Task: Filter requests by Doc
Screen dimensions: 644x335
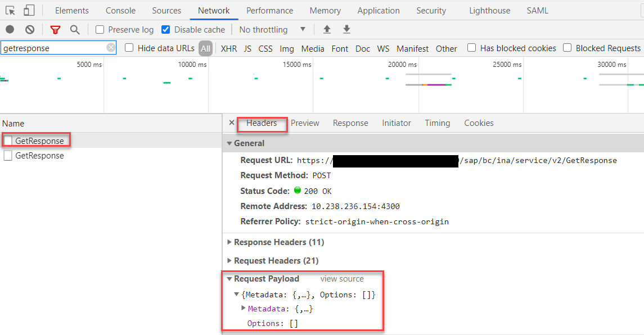Action: [x=363, y=48]
